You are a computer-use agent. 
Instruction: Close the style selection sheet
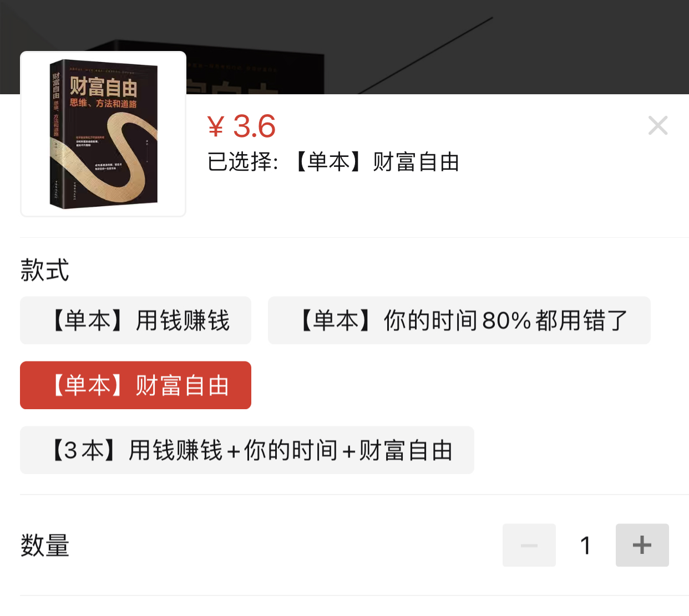[x=658, y=126]
